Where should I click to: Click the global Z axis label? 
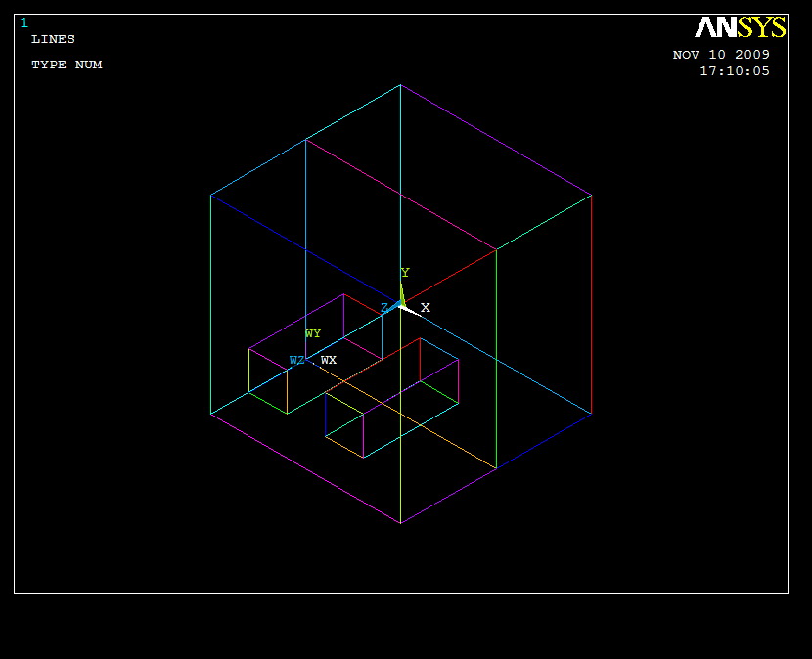tap(384, 308)
